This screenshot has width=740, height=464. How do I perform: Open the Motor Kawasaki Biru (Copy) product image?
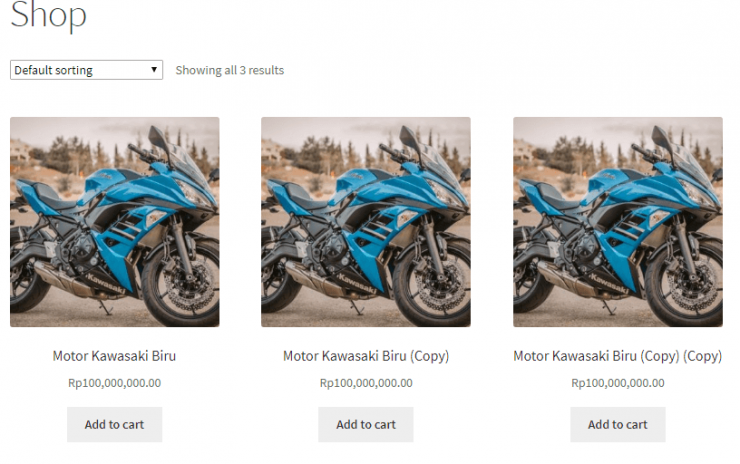point(366,222)
